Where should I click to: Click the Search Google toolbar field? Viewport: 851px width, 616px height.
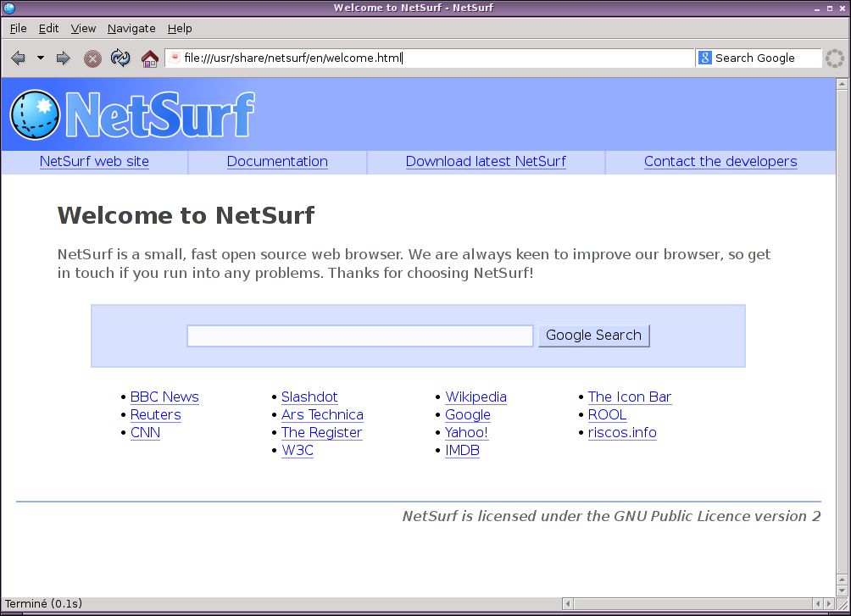coord(759,58)
